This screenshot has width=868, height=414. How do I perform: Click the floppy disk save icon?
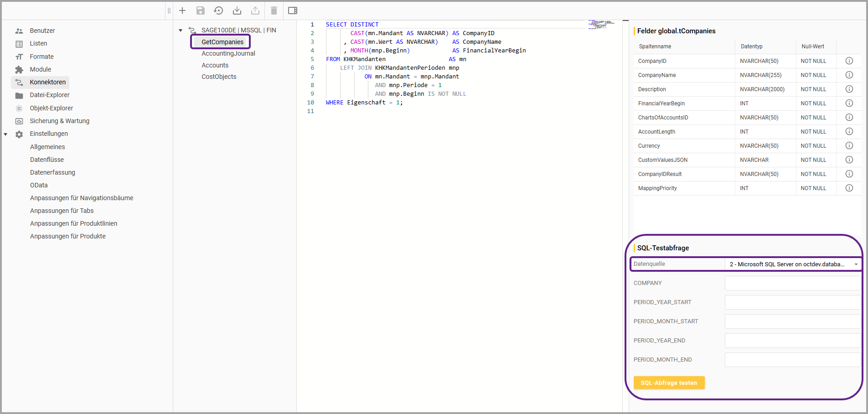[x=201, y=10]
